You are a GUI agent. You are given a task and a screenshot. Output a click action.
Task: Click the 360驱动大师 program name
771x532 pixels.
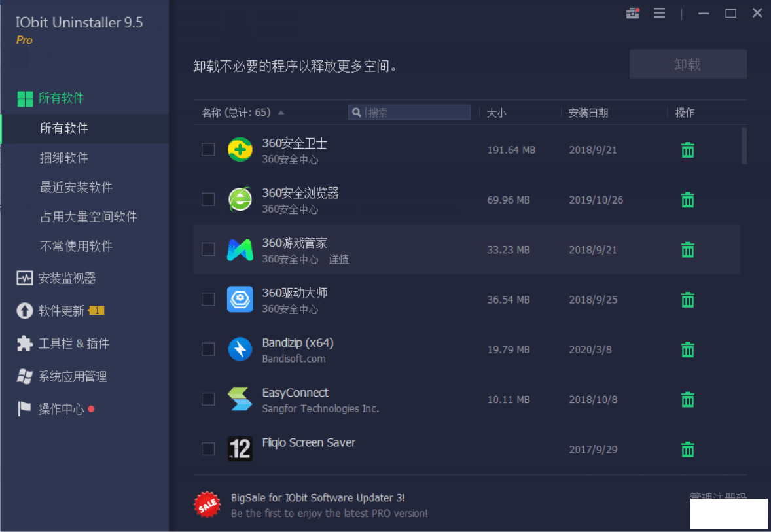(295, 293)
